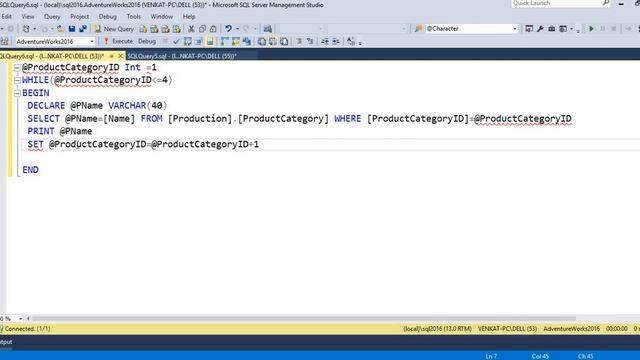This screenshot has width=640, height=360.
Task: Click the Analysis Services XMLA Query icon
Action: 176,29
